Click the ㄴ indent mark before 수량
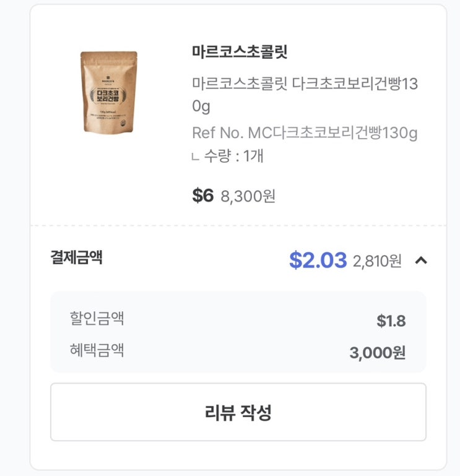Image resolution: width=460 pixels, height=476 pixels. [x=196, y=157]
